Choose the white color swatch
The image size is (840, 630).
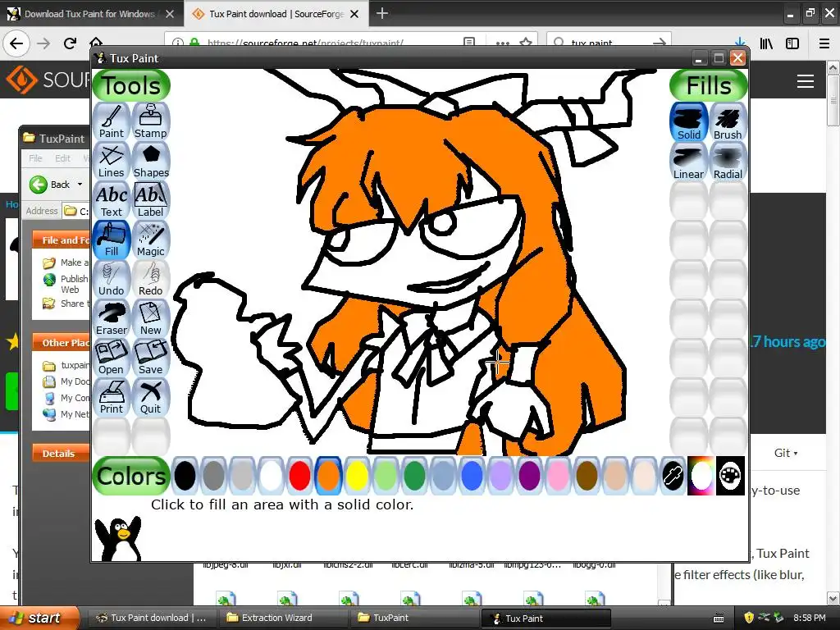click(271, 475)
